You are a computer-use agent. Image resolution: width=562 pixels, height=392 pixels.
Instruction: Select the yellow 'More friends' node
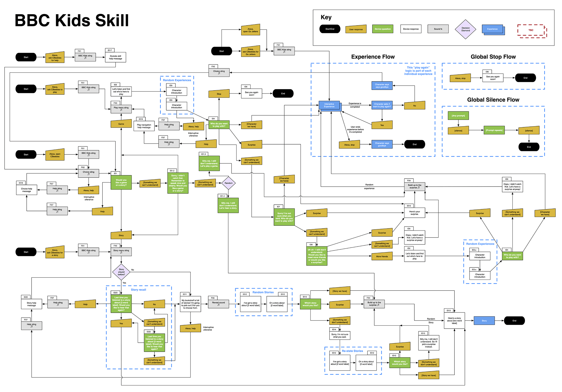[x=382, y=256]
